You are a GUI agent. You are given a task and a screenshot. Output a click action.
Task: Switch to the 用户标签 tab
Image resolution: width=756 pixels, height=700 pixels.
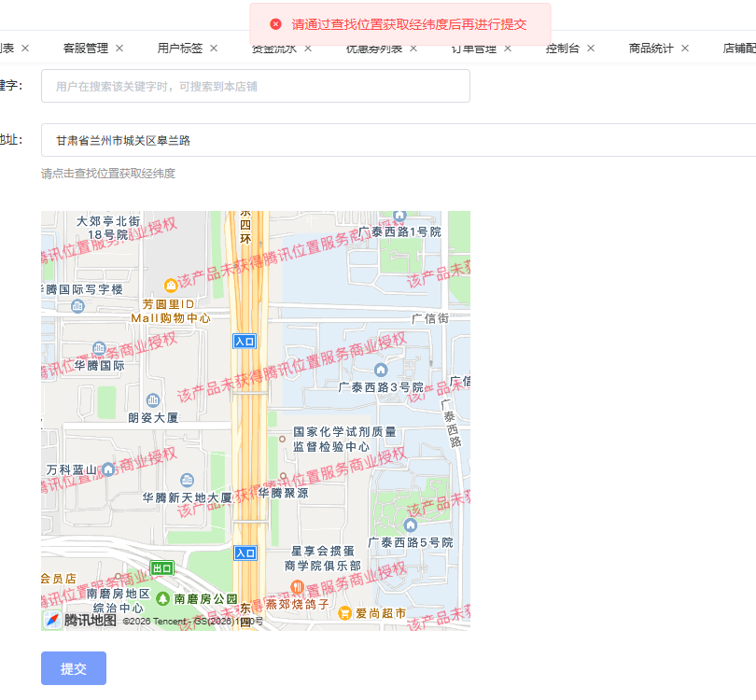coord(180,49)
